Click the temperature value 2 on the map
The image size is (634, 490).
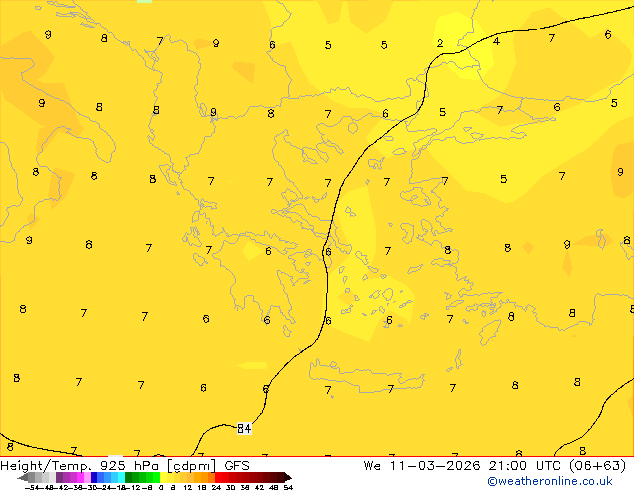click(x=440, y=43)
